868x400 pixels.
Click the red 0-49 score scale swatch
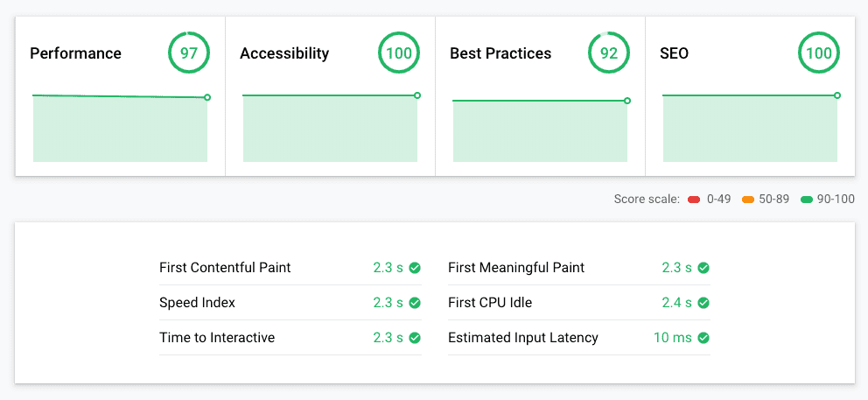click(x=694, y=200)
